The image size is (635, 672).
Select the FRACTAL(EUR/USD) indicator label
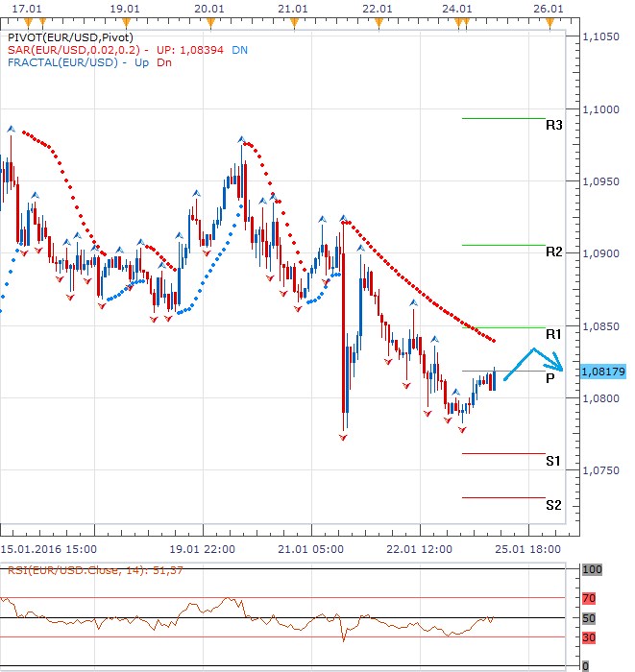pos(61,63)
